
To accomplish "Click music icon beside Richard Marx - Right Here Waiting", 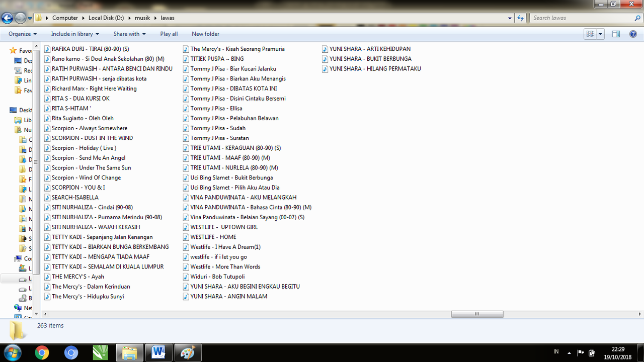I will point(47,88).
